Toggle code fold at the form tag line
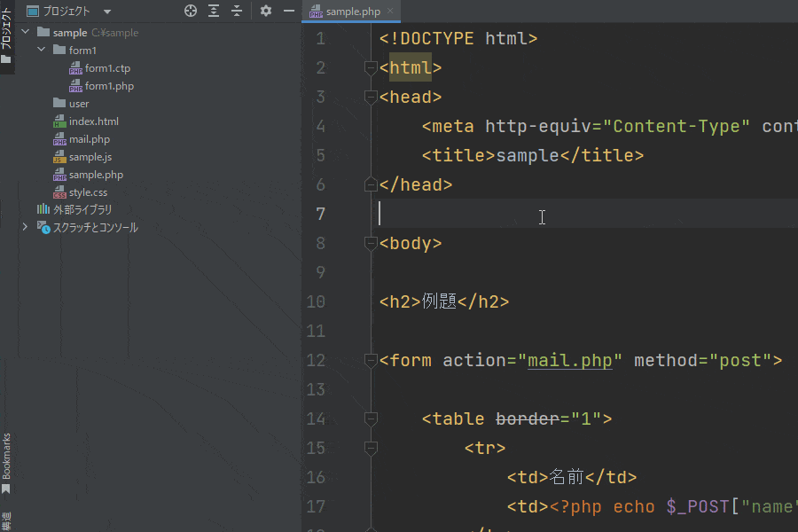Screen dimensions: 798x532 click(x=371, y=361)
